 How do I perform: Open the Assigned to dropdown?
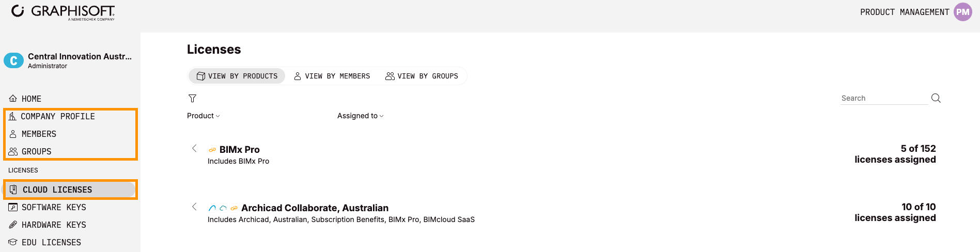coord(360,116)
